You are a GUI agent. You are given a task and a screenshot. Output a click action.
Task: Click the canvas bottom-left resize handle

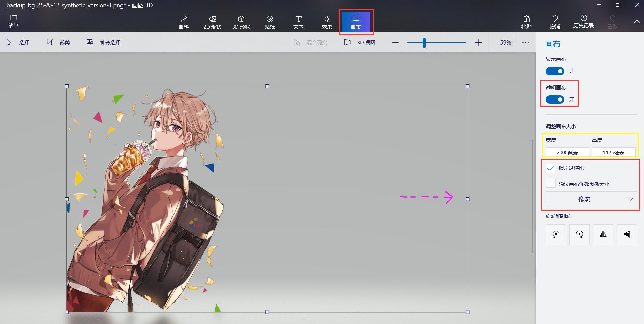67,312
